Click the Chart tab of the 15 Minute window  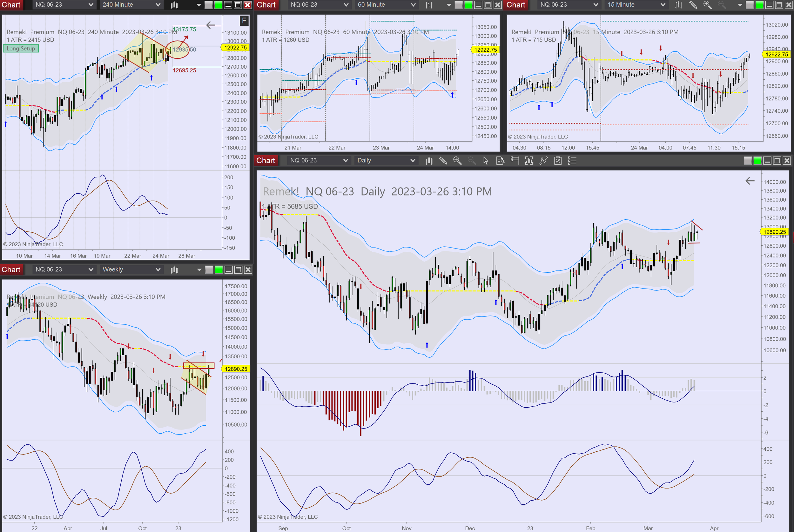(516, 5)
